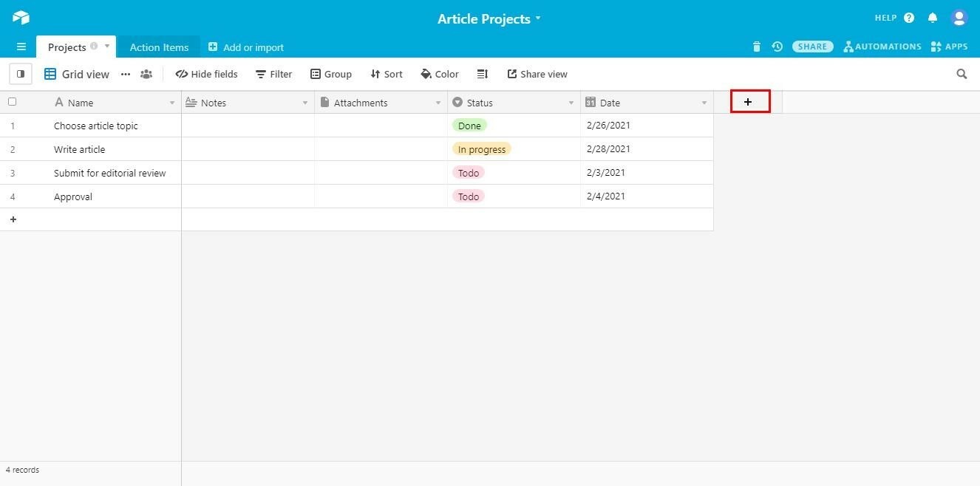Click the collaborators people icon
The width and height of the screenshot is (980, 486).
point(146,74)
